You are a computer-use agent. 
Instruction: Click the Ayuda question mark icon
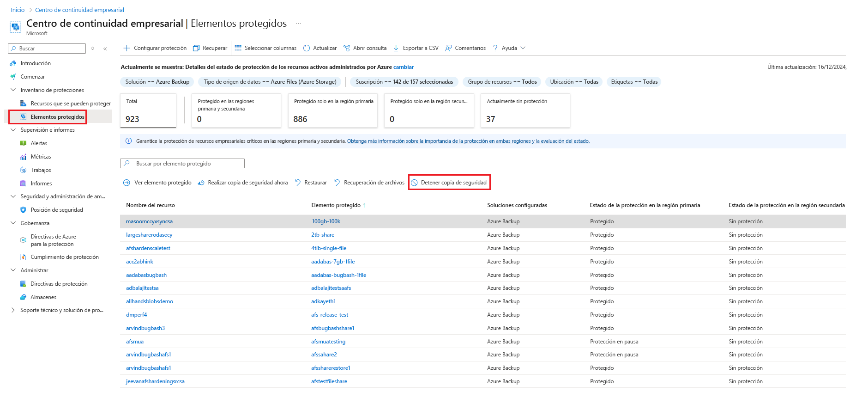click(x=495, y=48)
